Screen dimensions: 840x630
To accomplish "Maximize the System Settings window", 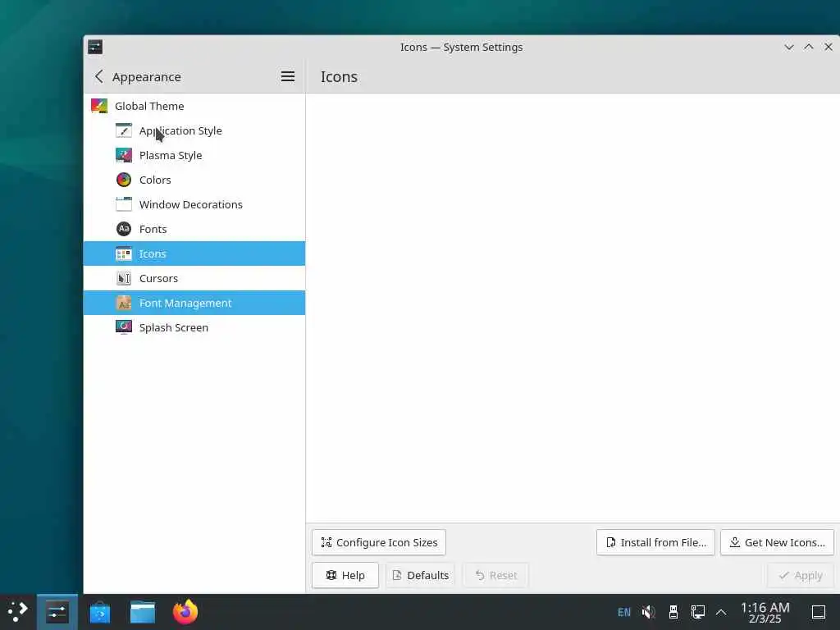I will [809, 47].
